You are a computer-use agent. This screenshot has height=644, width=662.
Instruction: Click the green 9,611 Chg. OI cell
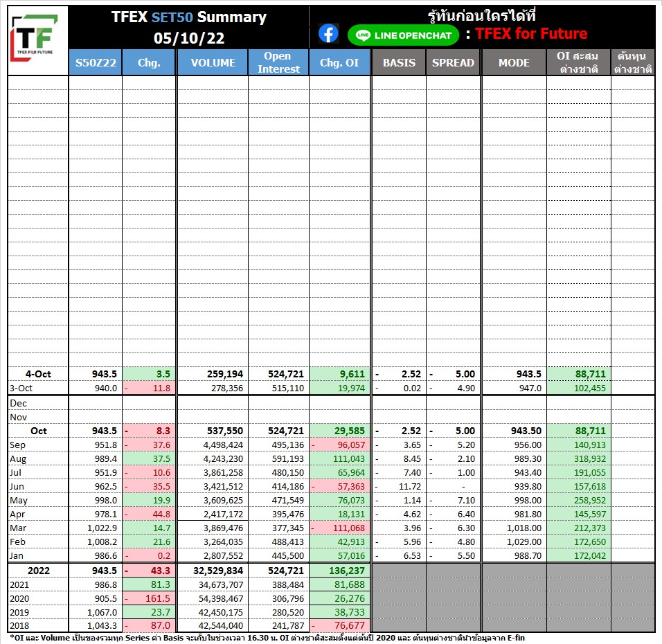tap(339, 374)
